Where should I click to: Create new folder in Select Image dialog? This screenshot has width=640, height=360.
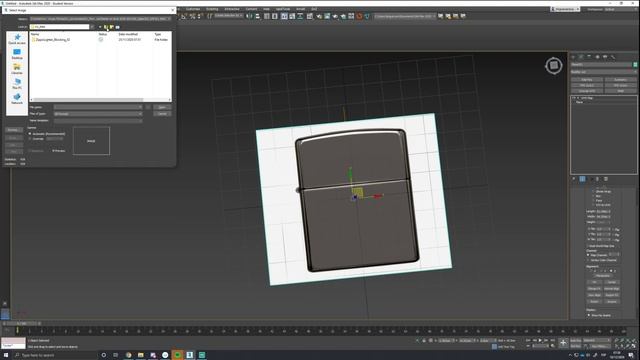tap(111, 27)
